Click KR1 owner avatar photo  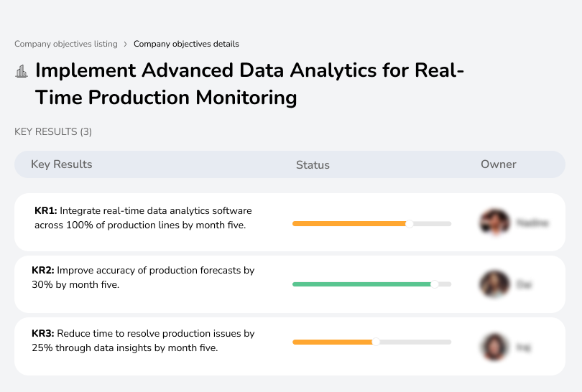tap(494, 223)
